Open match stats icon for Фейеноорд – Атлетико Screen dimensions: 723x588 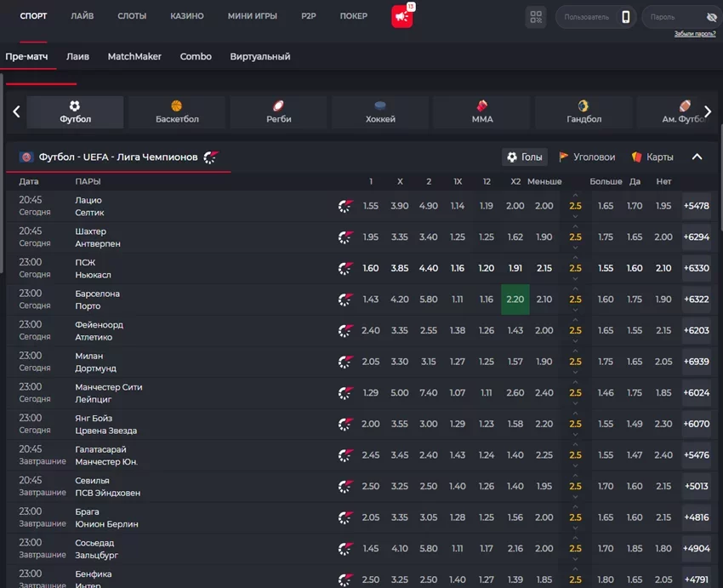pos(345,330)
